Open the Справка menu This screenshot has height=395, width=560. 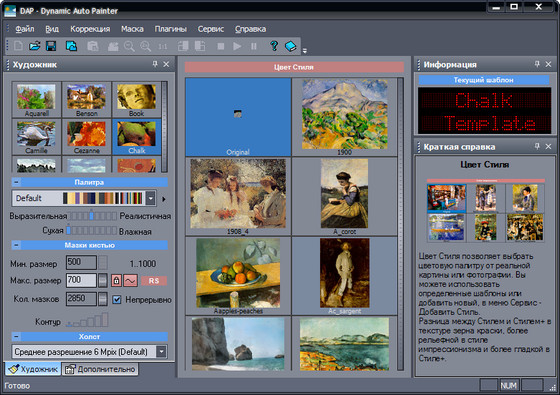tap(250, 29)
